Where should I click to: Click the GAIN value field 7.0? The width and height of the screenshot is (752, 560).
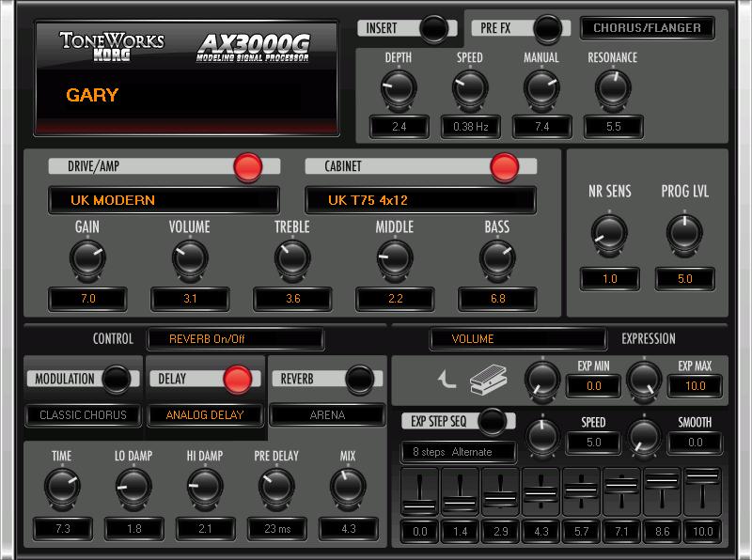click(x=87, y=299)
